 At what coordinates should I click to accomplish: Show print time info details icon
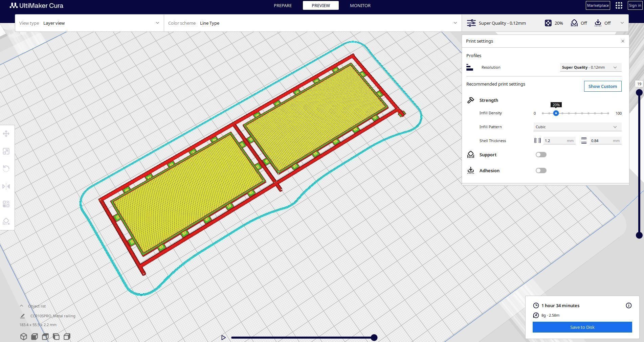tap(629, 305)
